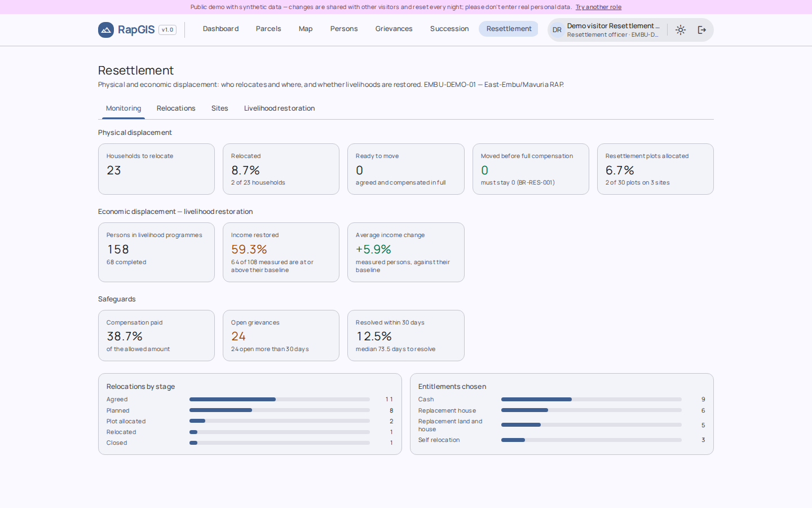Click the 'Entitlements chosen' heading
Screen dimensions: 812x508
[x=452, y=387]
